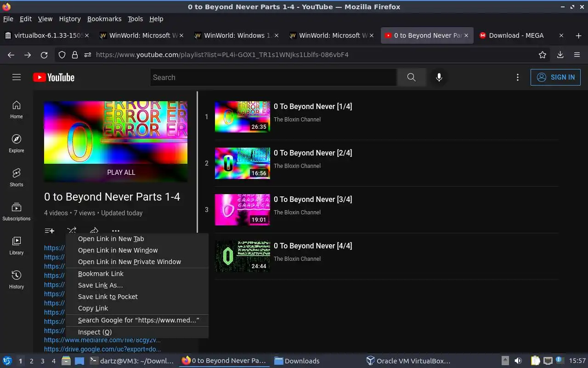The width and height of the screenshot is (588, 368).
Task: Close the Download - MEGA tab
Action: click(x=561, y=35)
